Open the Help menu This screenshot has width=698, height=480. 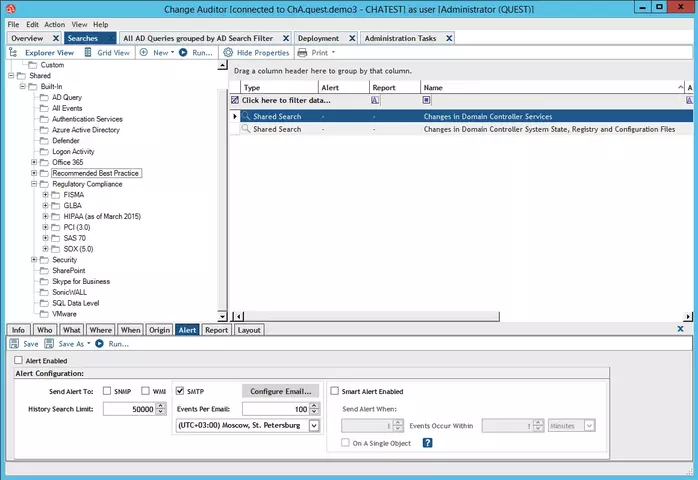(100, 24)
